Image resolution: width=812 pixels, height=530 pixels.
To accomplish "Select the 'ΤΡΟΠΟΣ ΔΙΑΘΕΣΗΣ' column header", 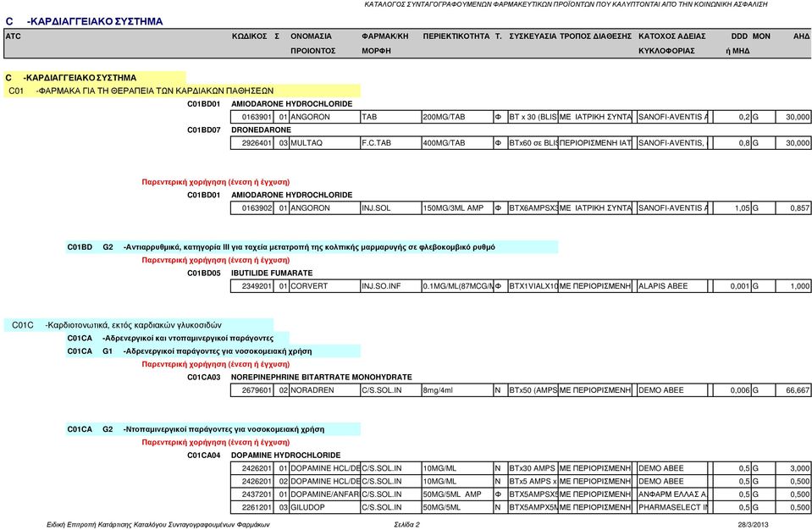I will [595, 36].
